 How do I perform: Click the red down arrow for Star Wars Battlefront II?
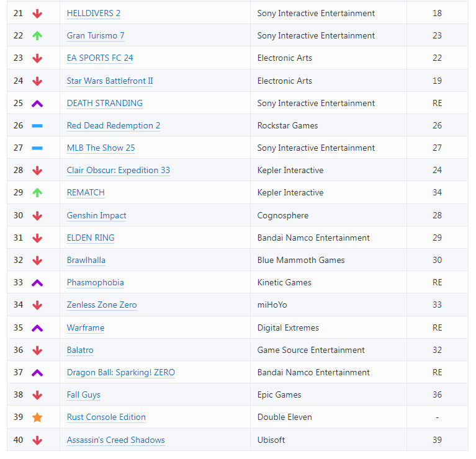coord(37,81)
